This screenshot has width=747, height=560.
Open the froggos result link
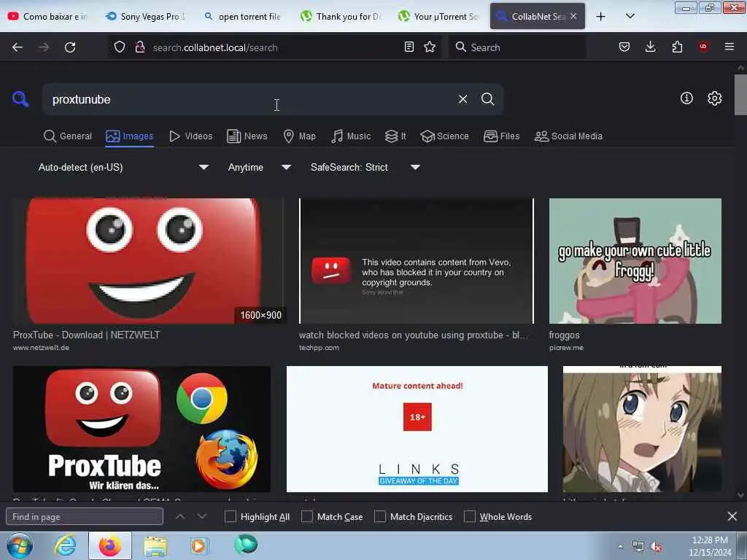tap(564, 335)
